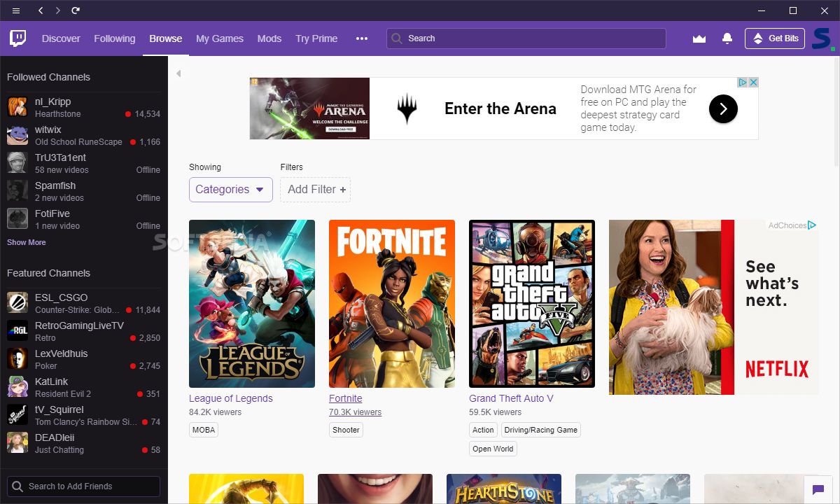Open witwix channel avatar
The height and width of the screenshot is (504, 840).
(17, 135)
